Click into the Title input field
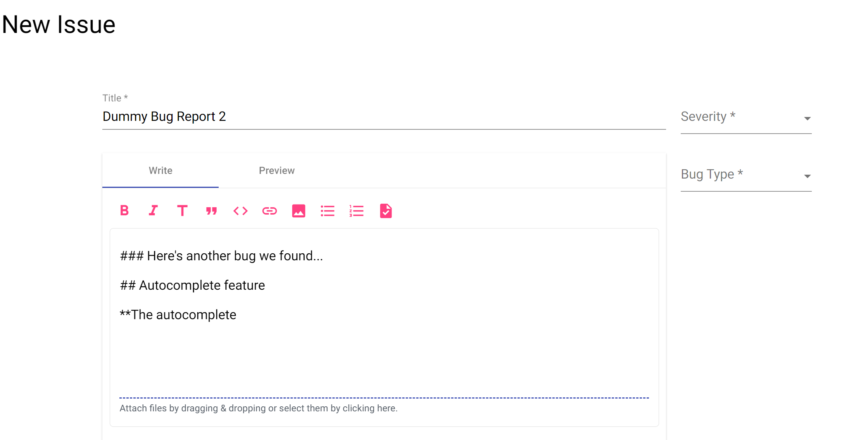The image size is (868, 440). (384, 117)
